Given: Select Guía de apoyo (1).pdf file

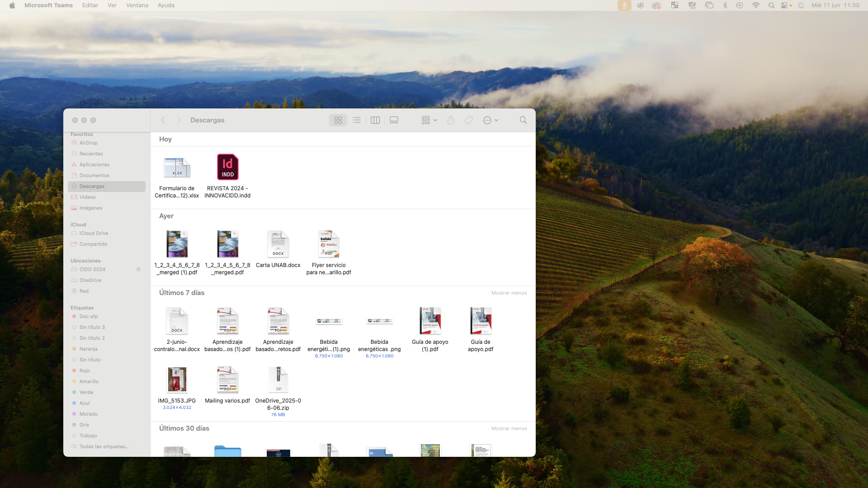Looking at the screenshot, I should click(430, 330).
